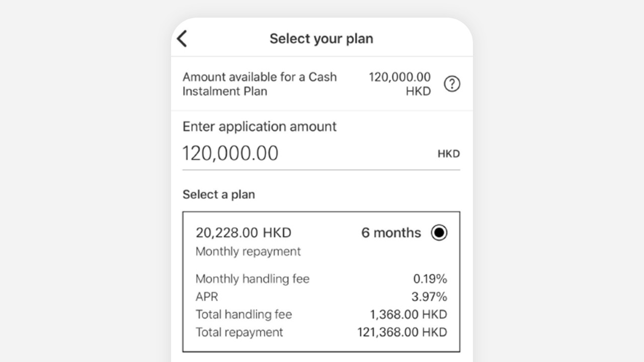Tap the 6 months plan card
Image resolution: width=644 pixels, height=362 pixels.
pyautogui.click(x=321, y=282)
